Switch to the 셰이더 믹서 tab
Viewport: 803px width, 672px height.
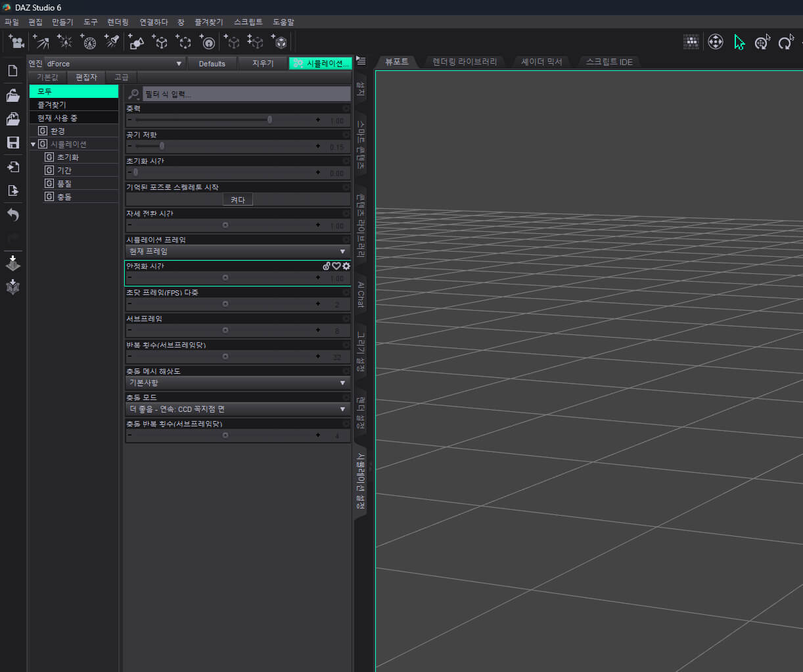coord(541,62)
